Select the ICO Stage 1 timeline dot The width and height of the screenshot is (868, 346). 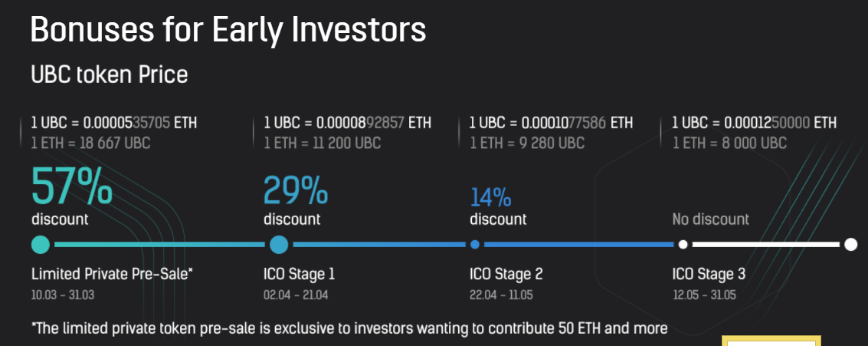click(279, 244)
